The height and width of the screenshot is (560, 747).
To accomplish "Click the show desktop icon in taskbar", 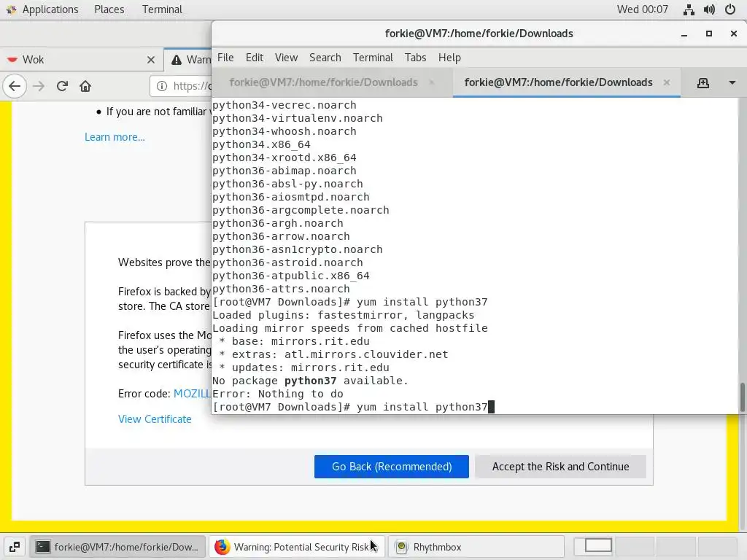I will pos(15,547).
